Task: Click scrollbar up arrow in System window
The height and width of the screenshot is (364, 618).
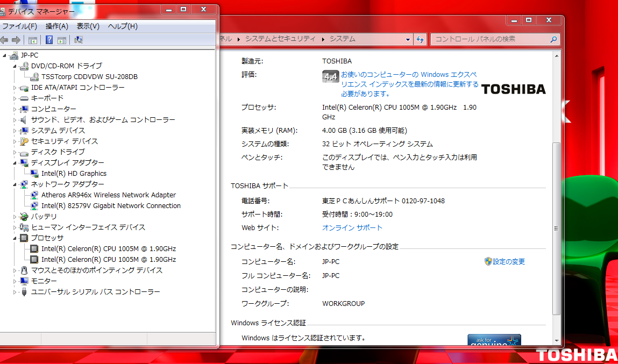Action: coord(557,56)
